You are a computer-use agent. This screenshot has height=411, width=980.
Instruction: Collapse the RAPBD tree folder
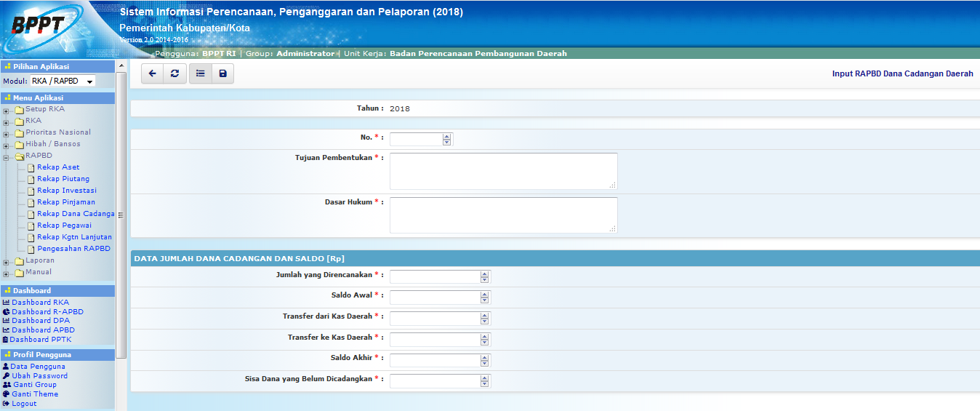tap(7, 156)
